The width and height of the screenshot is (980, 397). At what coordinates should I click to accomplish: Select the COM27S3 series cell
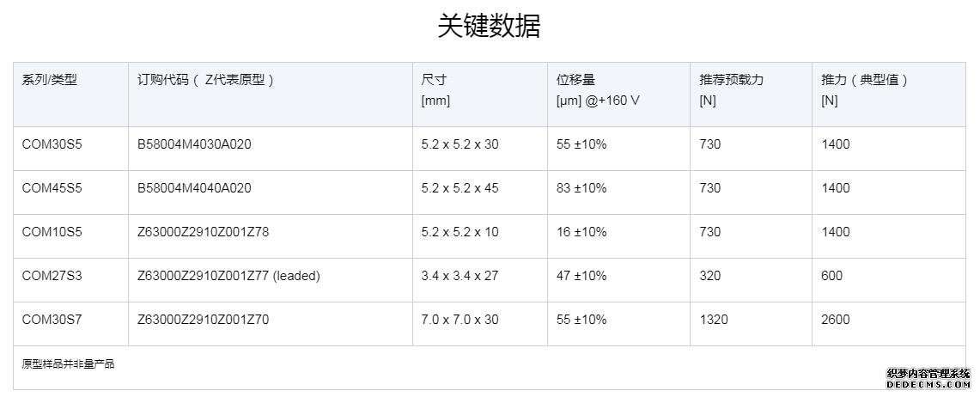(52, 276)
